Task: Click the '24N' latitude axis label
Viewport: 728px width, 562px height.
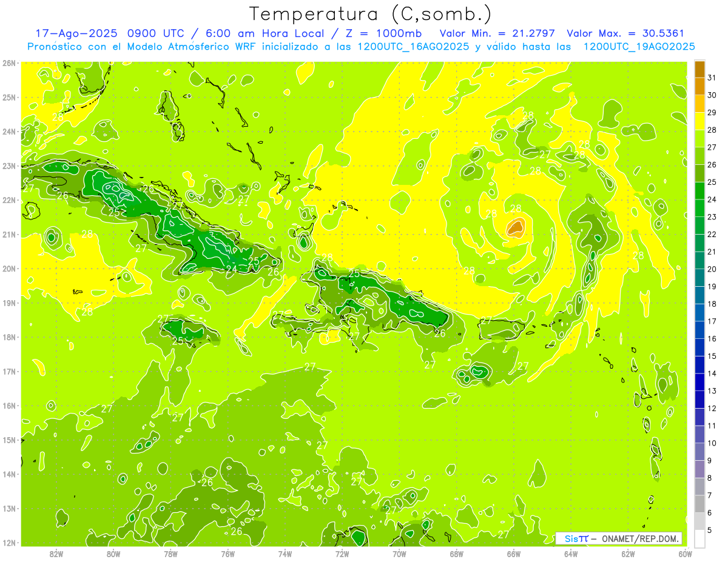Action: (x=8, y=132)
